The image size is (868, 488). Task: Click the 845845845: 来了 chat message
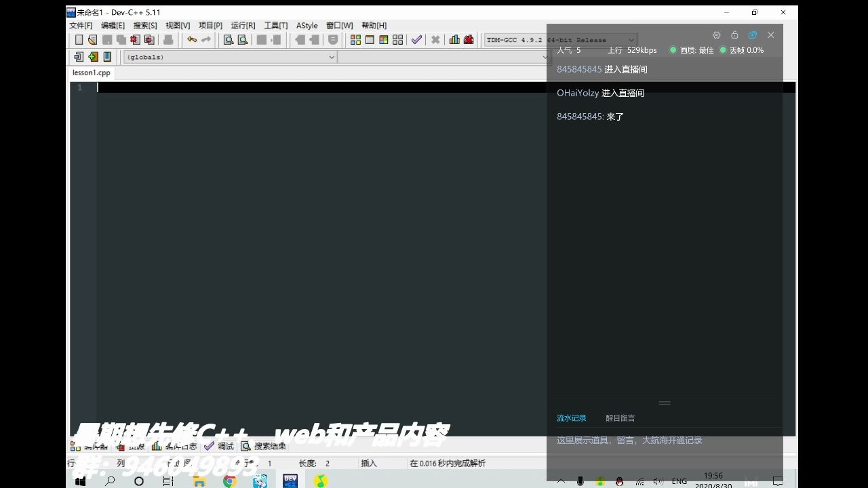click(x=590, y=117)
